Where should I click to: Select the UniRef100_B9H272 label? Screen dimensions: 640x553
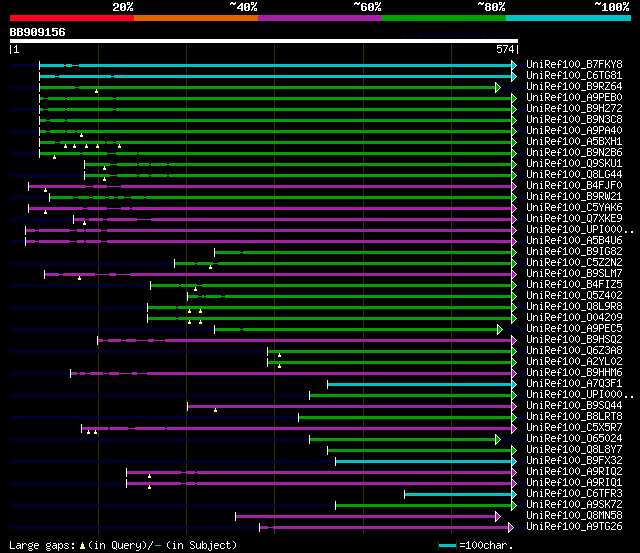click(x=574, y=109)
